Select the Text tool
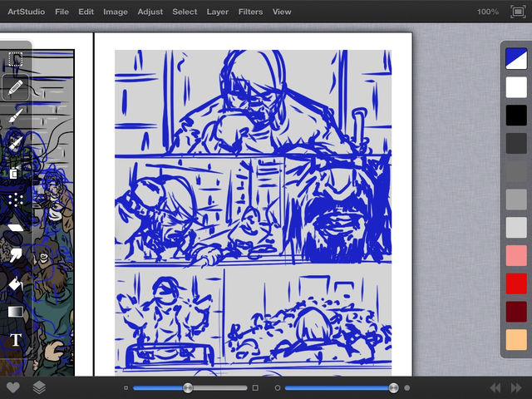 tap(16, 340)
